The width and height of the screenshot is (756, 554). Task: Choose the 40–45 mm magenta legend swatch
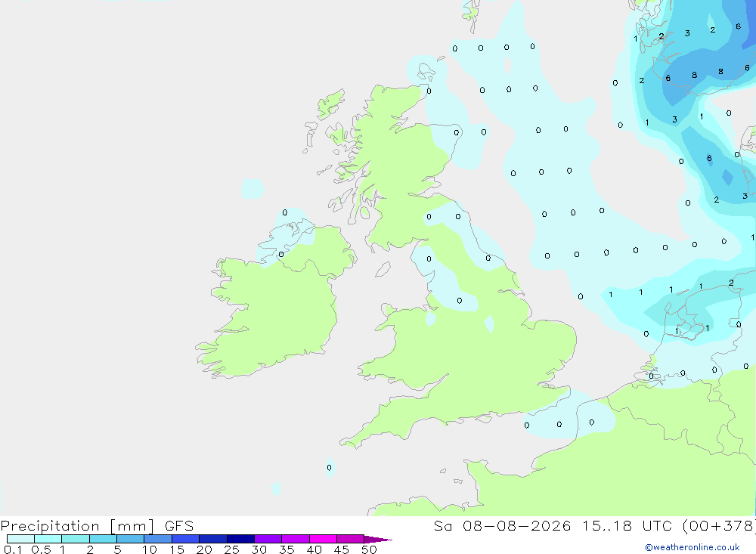tap(323, 539)
